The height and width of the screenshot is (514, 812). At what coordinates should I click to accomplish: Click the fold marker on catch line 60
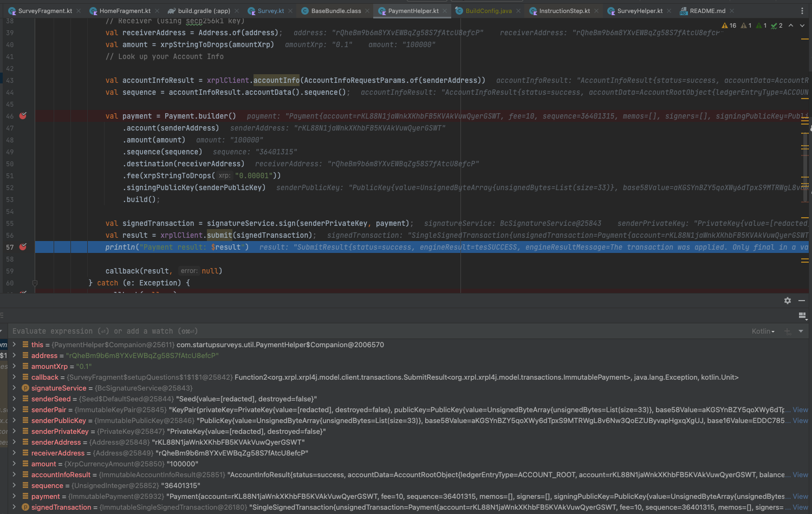(35, 283)
